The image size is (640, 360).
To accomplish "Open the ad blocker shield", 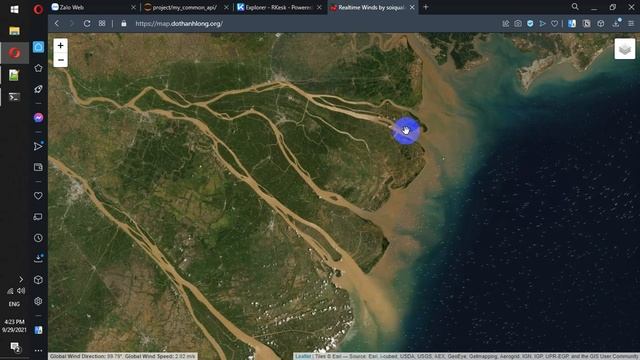I will (x=530, y=24).
